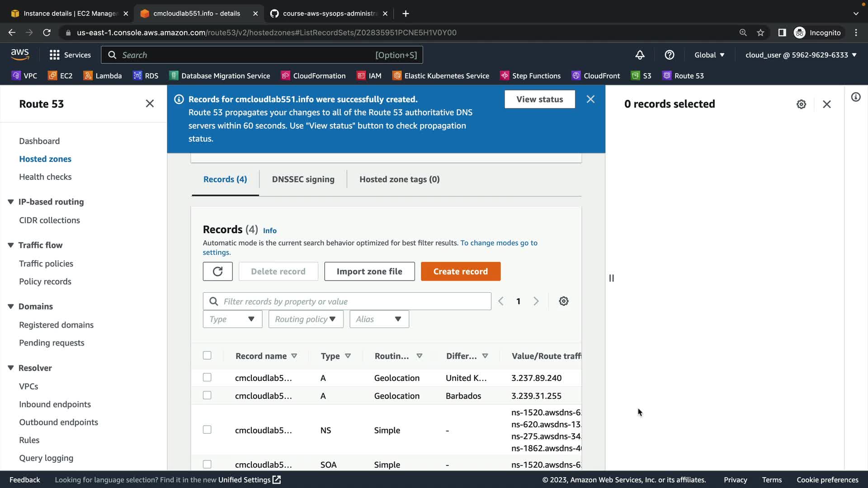Click the AWS logo home icon
Viewport: 868px width, 488px height.
(x=20, y=55)
